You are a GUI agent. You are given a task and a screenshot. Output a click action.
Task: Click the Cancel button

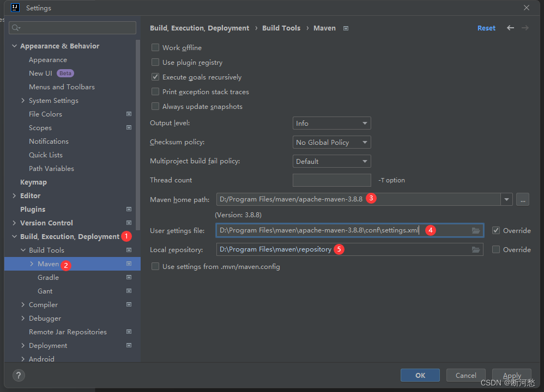coord(466,375)
